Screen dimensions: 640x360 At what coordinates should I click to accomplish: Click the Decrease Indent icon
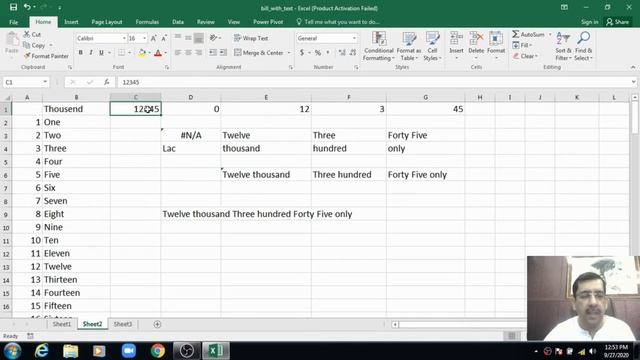point(213,53)
